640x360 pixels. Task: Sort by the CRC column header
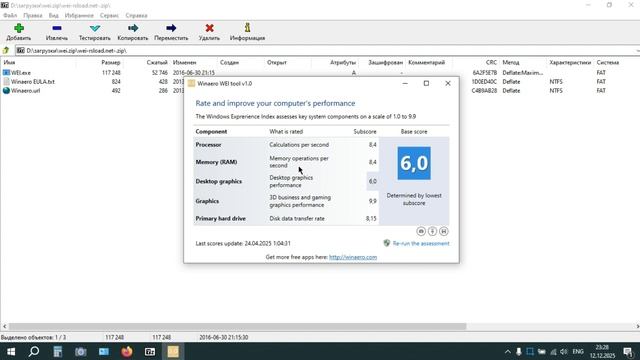point(491,62)
